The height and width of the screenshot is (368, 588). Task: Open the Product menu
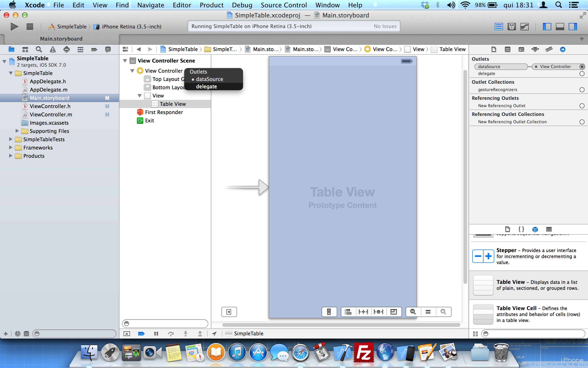(211, 5)
